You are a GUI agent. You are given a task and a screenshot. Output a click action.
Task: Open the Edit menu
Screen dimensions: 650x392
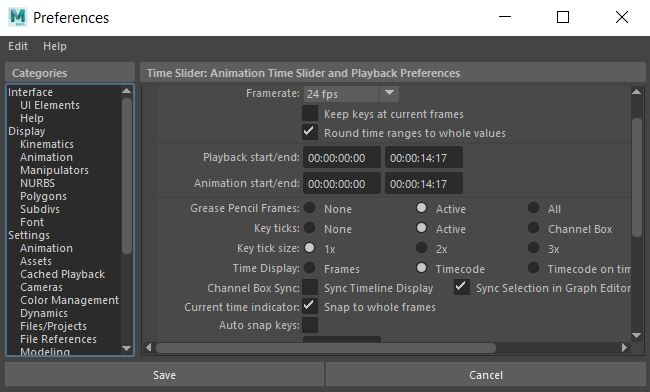pyautogui.click(x=18, y=46)
